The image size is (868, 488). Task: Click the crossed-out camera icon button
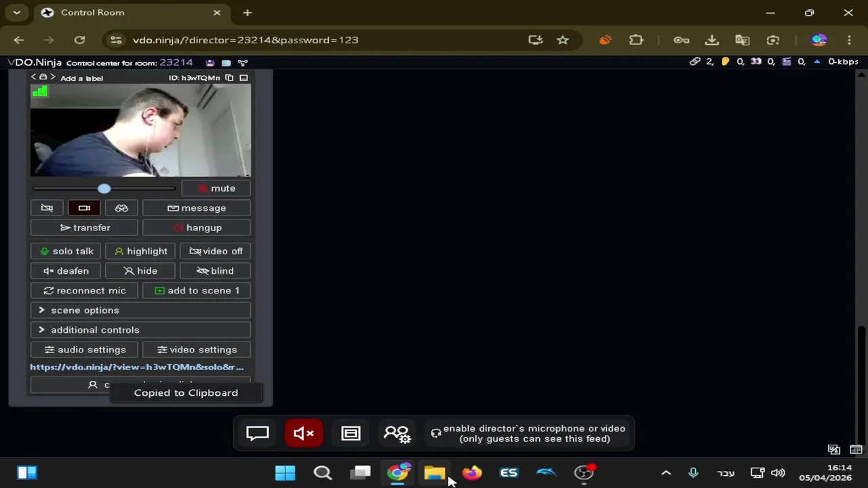point(47,208)
